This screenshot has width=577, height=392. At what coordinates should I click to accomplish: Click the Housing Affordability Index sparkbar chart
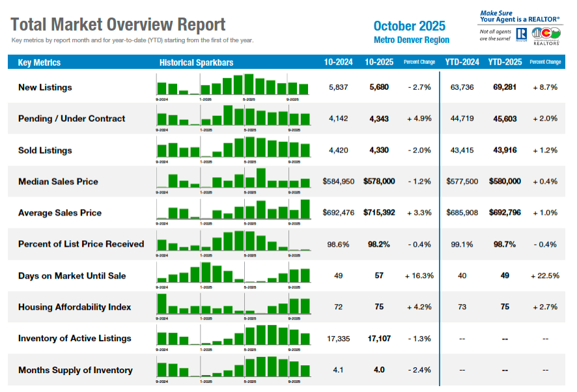(x=233, y=305)
